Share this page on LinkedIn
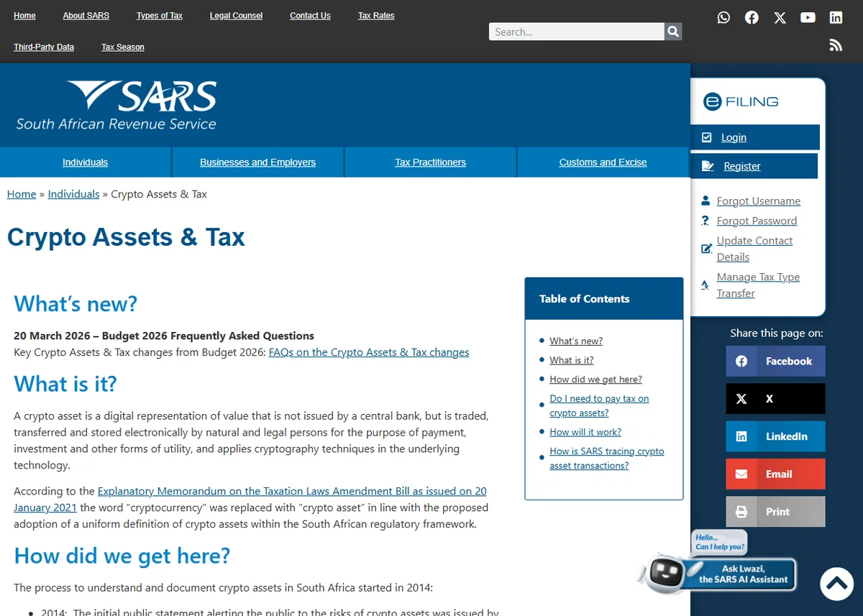Screen dimensions: 863x616 click(x=775, y=436)
